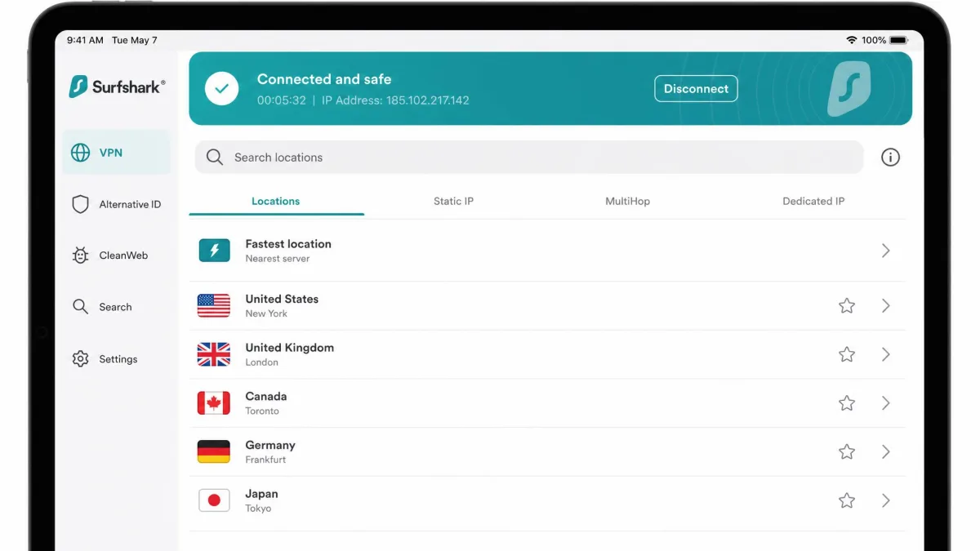
Task: Select Germany name text
Action: (270, 445)
